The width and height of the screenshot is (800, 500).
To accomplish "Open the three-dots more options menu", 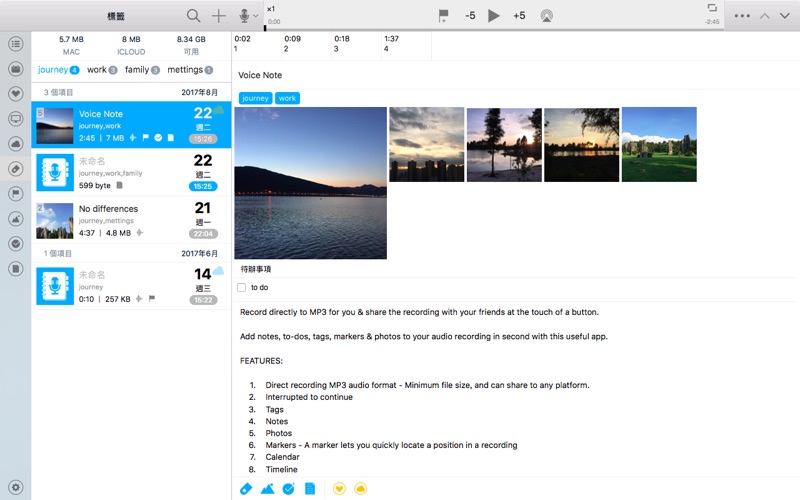I will click(742, 16).
